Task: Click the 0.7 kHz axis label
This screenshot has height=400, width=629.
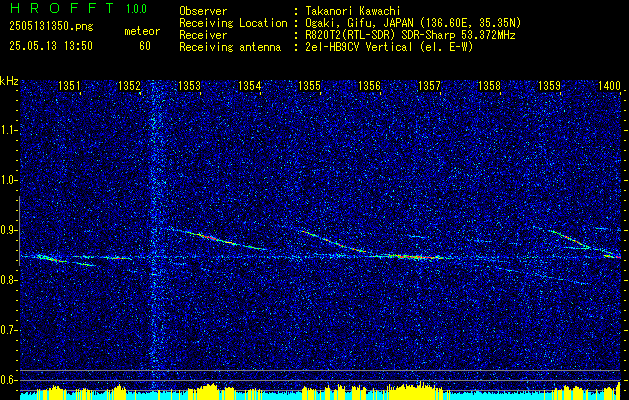Action: point(7,330)
